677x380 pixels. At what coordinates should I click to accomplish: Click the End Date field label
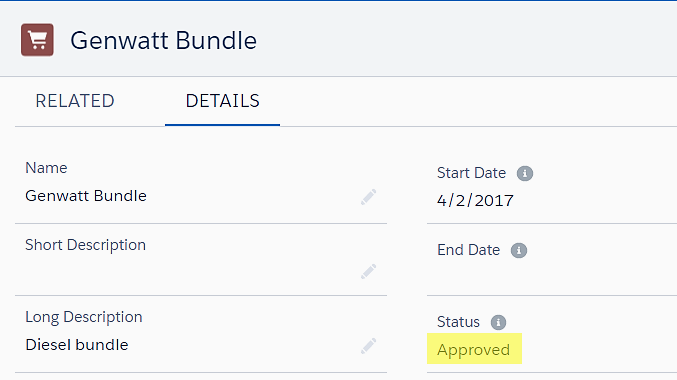[x=468, y=250]
